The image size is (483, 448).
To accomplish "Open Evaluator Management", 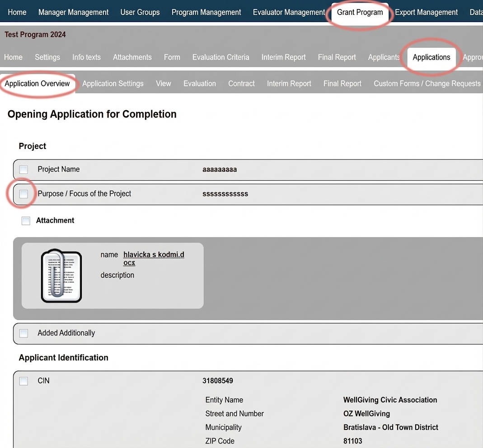I will 289,12.
